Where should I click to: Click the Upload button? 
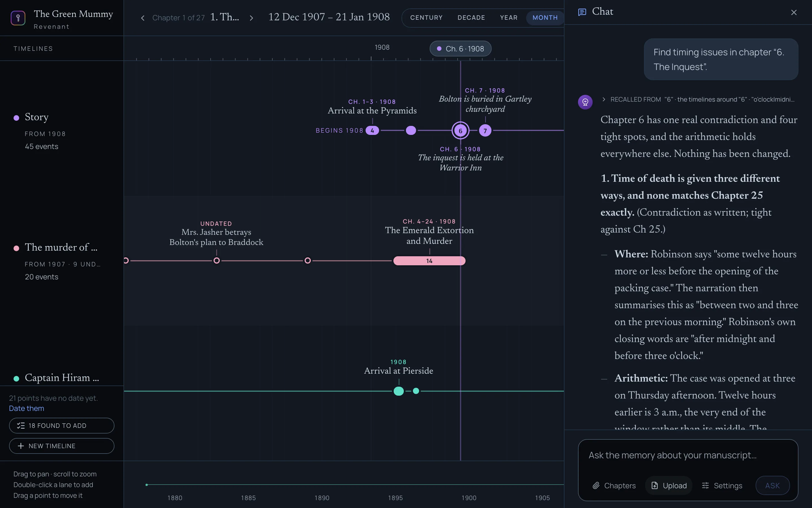[669, 485]
